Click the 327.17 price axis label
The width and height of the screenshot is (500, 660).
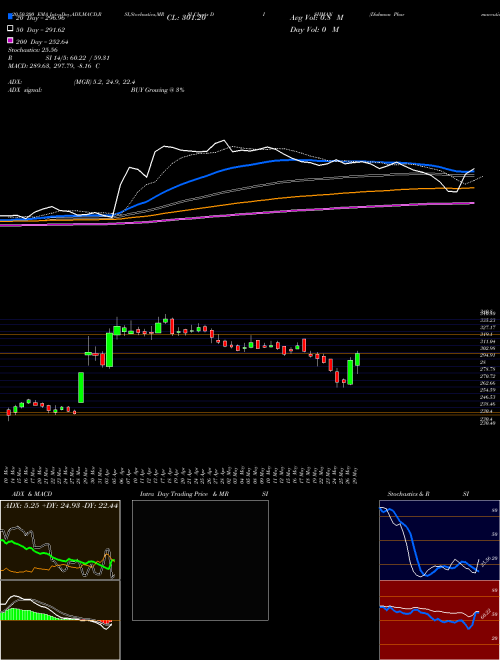(x=489, y=327)
